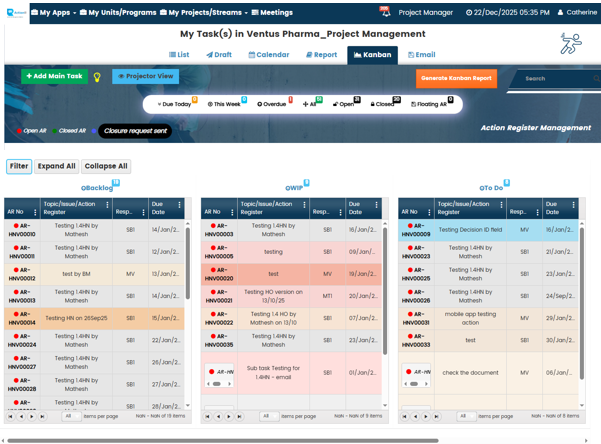Click the Generate Kanban Report button
601x444 pixels.
pyautogui.click(x=455, y=77)
